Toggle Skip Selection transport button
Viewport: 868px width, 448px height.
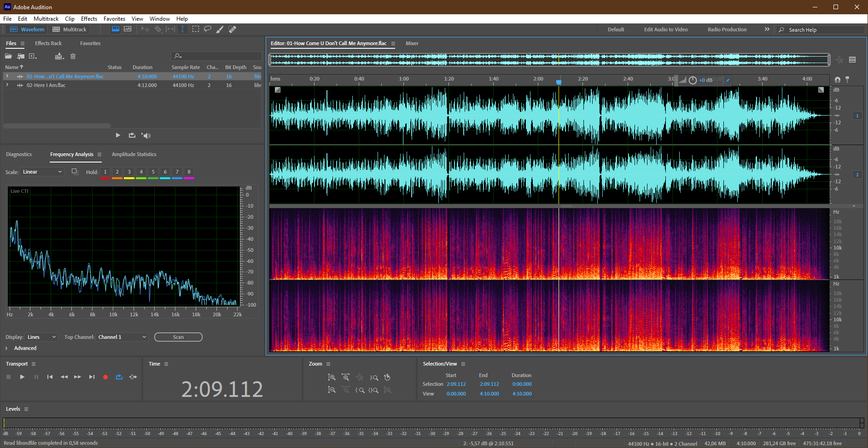[x=133, y=377]
